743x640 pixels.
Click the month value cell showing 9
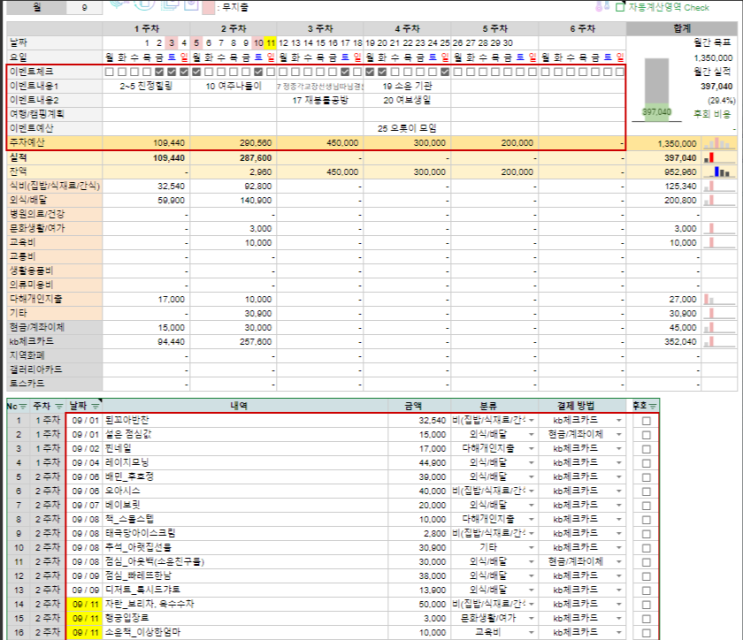coord(84,8)
